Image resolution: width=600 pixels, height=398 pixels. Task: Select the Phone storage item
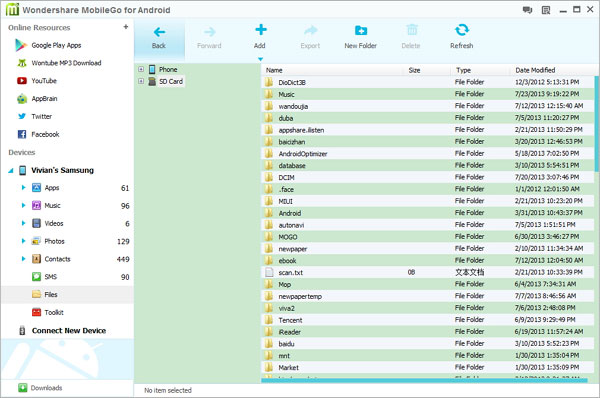pos(168,70)
